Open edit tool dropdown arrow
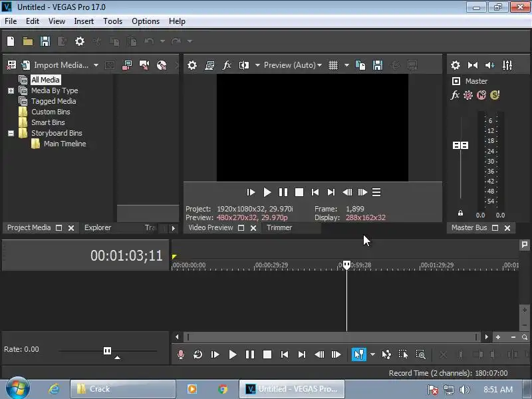 point(372,354)
